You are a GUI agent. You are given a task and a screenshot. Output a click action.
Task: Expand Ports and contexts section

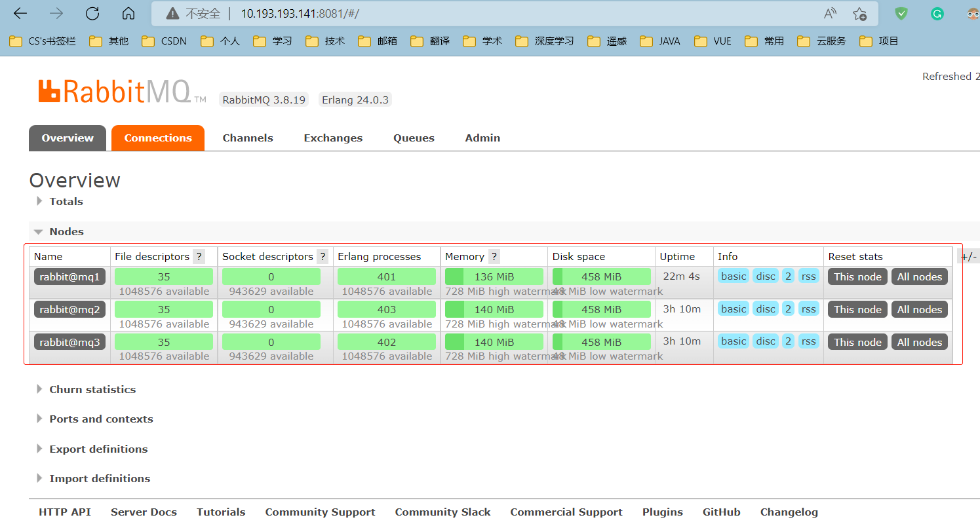[95, 419]
